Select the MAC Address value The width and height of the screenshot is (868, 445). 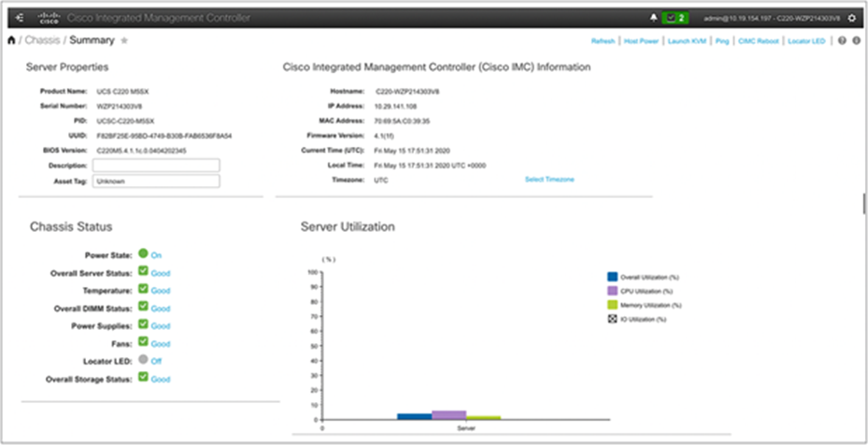click(x=402, y=121)
